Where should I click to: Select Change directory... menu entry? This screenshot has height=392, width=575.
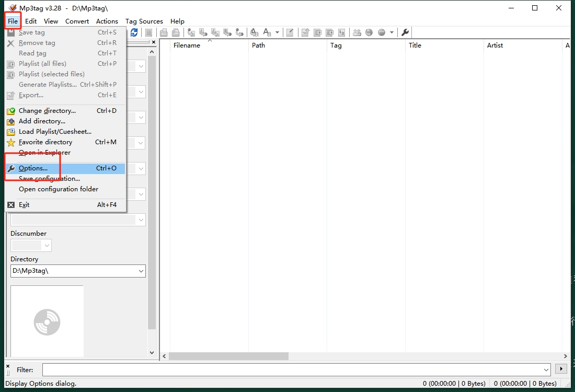click(x=66, y=111)
